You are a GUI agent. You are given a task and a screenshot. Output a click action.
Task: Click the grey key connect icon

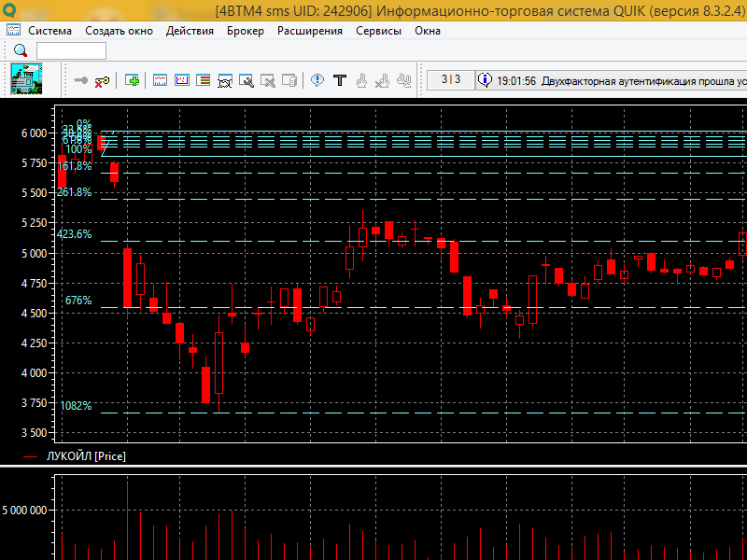click(x=81, y=80)
